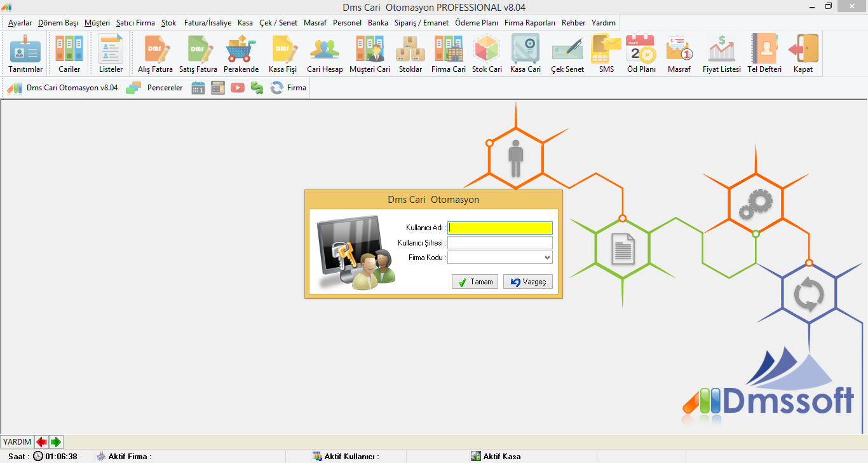This screenshot has height=463, width=868.
Task: Open the Tel Defteri icon
Action: 764,49
